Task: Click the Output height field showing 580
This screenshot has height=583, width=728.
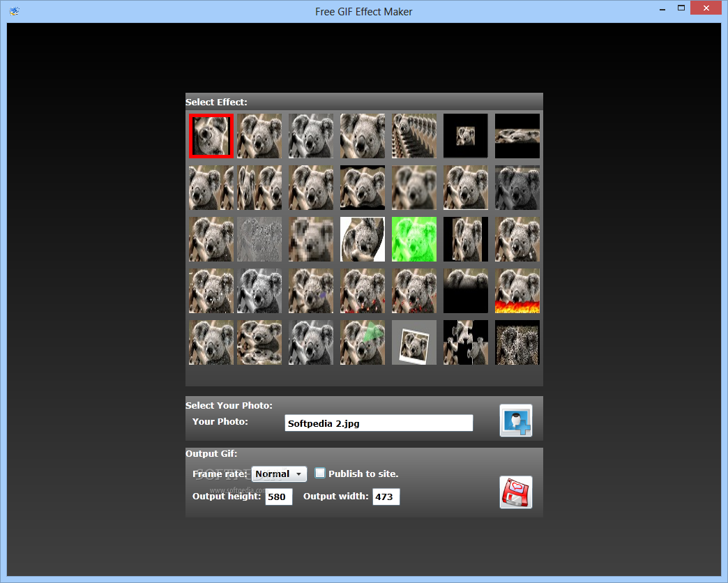Action: coord(279,497)
